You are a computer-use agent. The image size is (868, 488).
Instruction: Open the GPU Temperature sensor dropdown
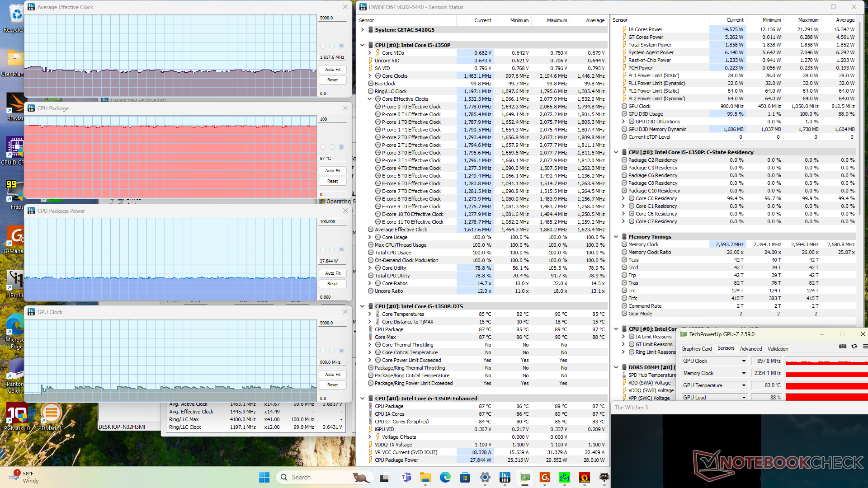[x=744, y=385]
